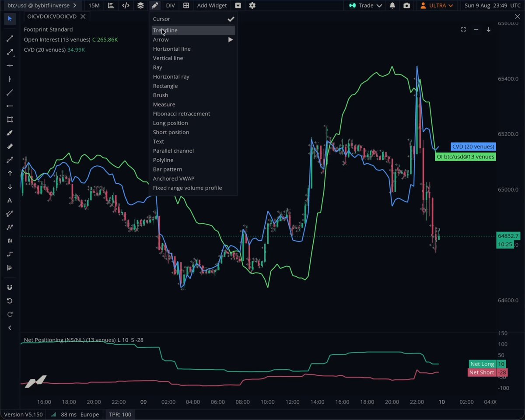Click the DIV button in toolbar

(x=170, y=6)
